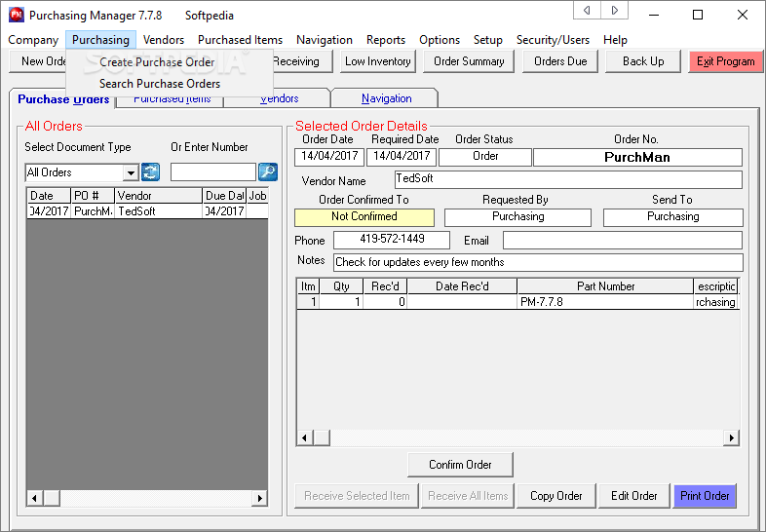The width and height of the screenshot is (766, 532).
Task: Click the Date Rec'd column header
Action: click(x=462, y=286)
